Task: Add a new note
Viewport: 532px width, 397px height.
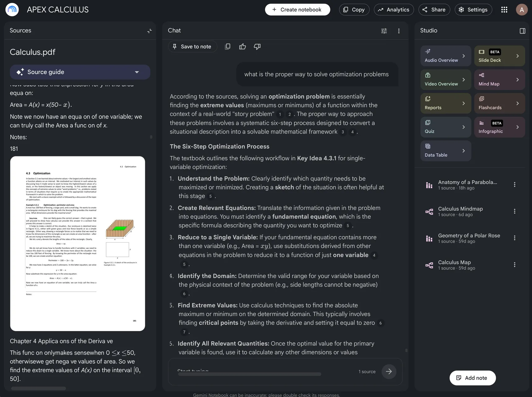Action: tap(473, 378)
